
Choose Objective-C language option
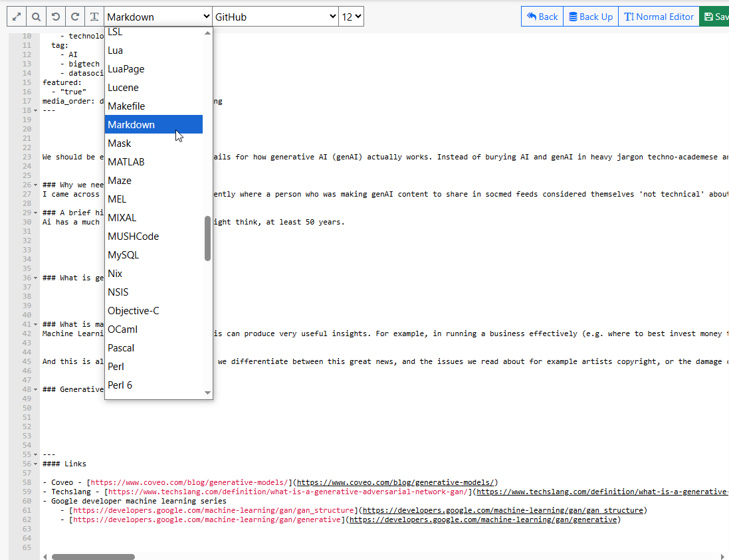click(154, 310)
